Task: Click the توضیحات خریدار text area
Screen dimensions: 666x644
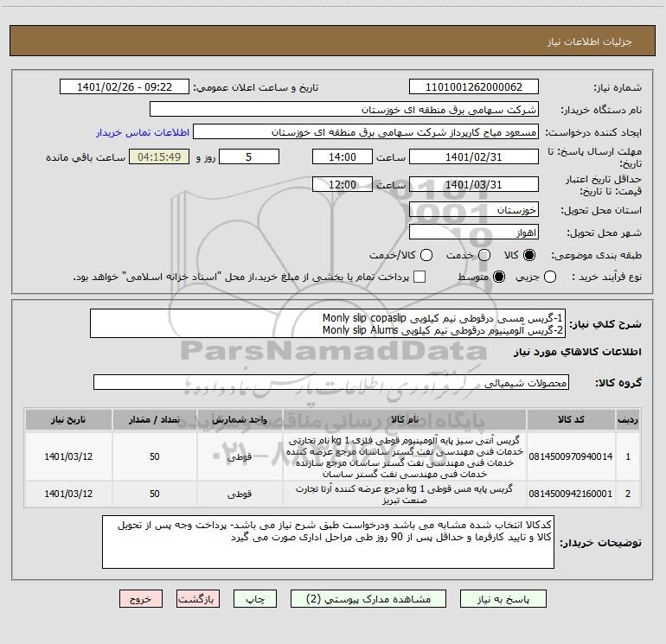Action: [x=328, y=542]
